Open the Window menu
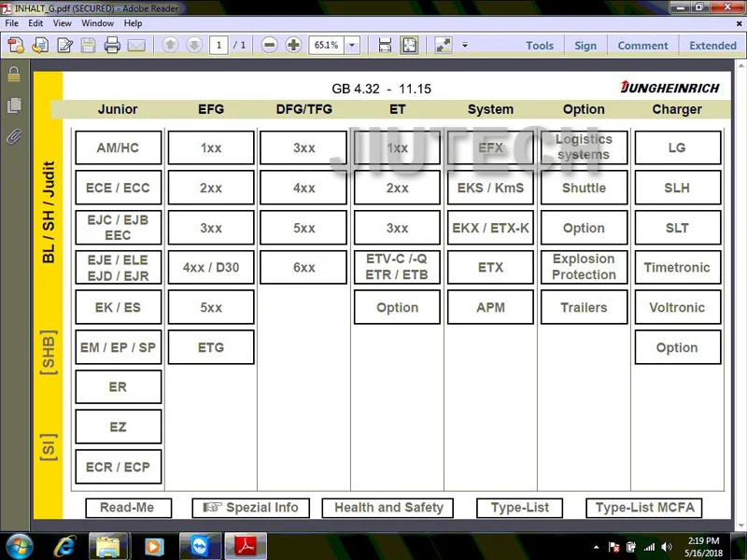The width and height of the screenshot is (747, 560). (98, 22)
